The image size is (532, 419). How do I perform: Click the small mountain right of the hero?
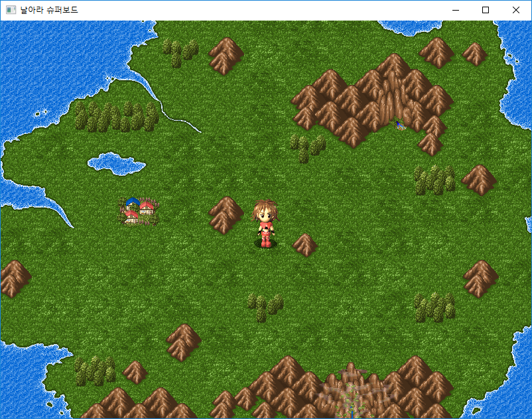(x=304, y=245)
